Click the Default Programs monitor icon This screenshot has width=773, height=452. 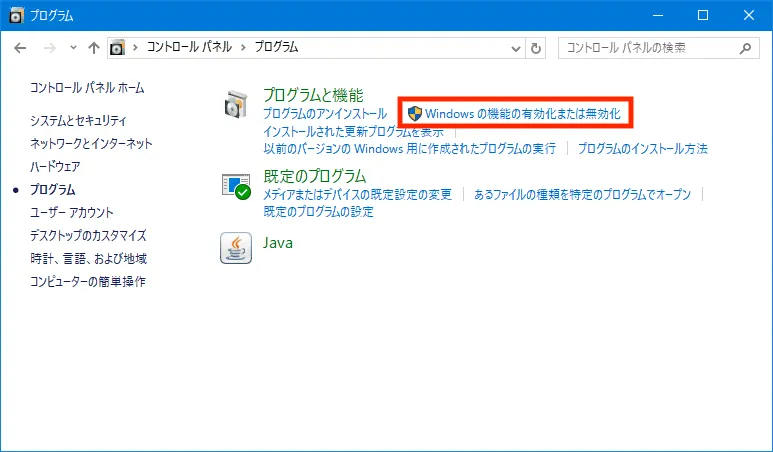(x=236, y=186)
